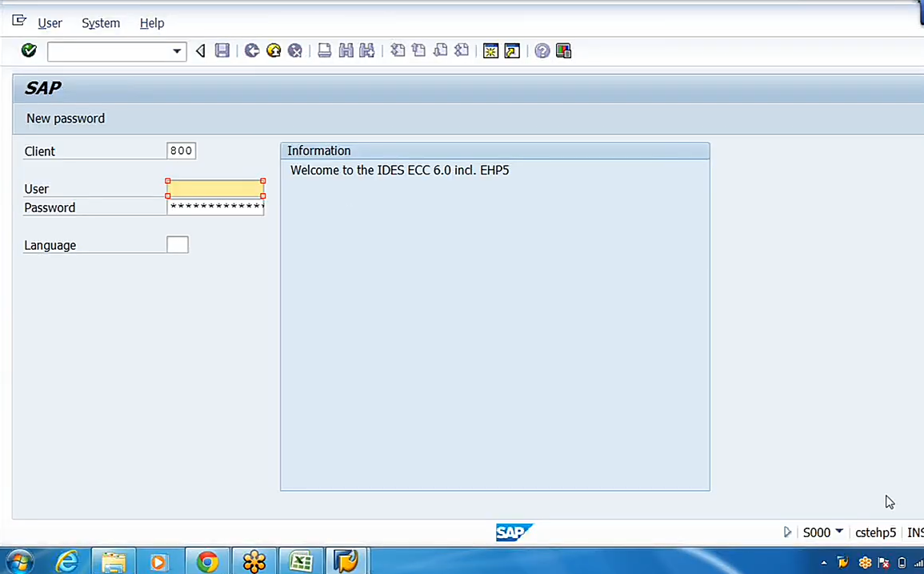Click the Find binoculars icon
The image size is (924, 574).
(x=346, y=50)
